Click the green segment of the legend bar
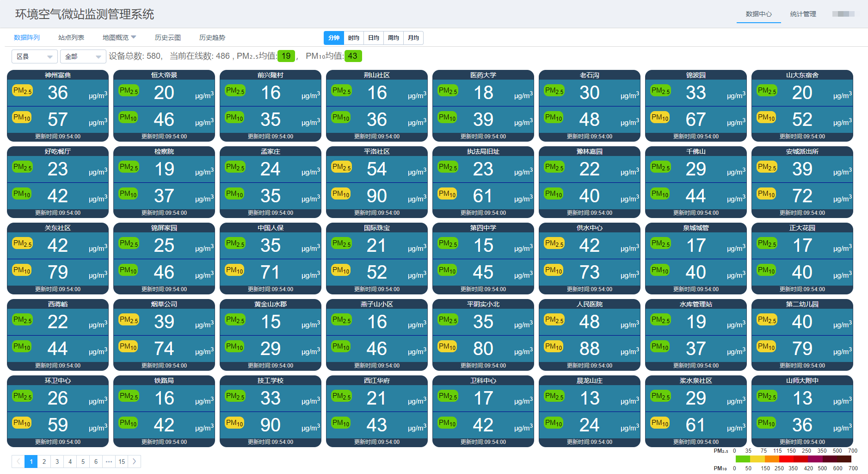 tap(743, 459)
